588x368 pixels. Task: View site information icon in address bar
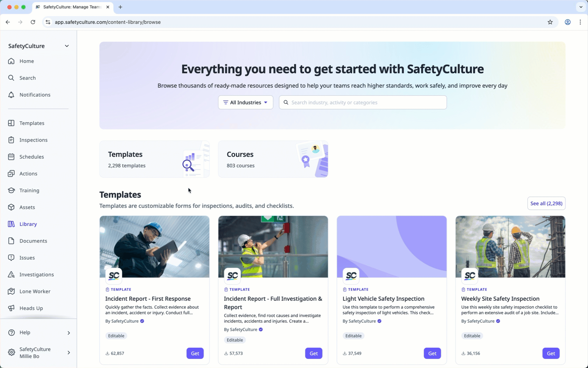point(48,22)
